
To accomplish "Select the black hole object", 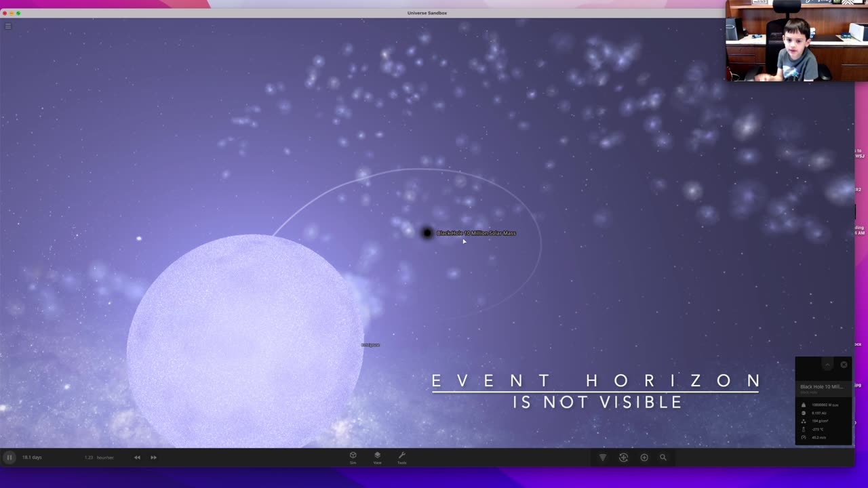I will (427, 233).
